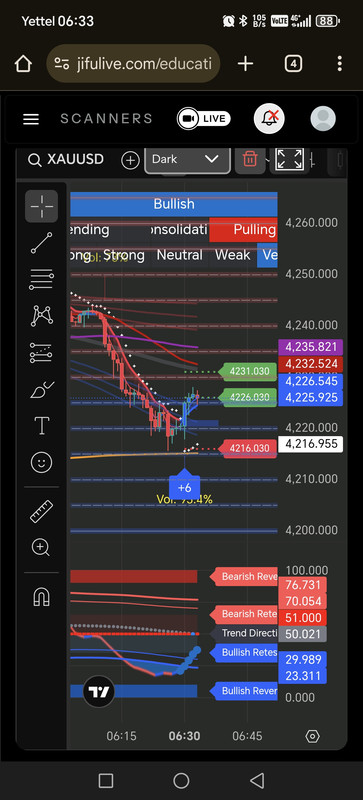The height and width of the screenshot is (800, 363).
Task: Select the Text annotation tool
Action: pos(41,426)
